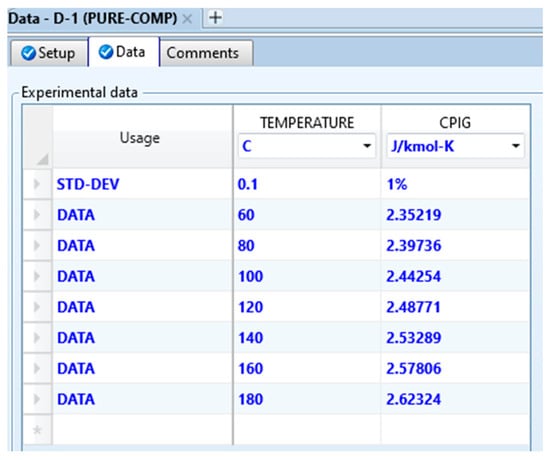Click the Usage column header
The width and height of the screenshot is (550, 460).
coord(140,138)
